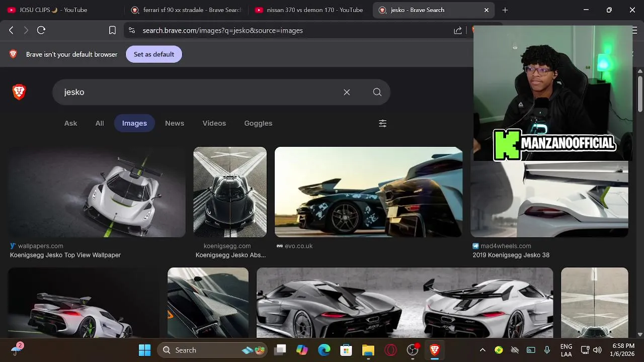Open image search filter settings
This screenshot has height=362, width=644.
(383, 123)
